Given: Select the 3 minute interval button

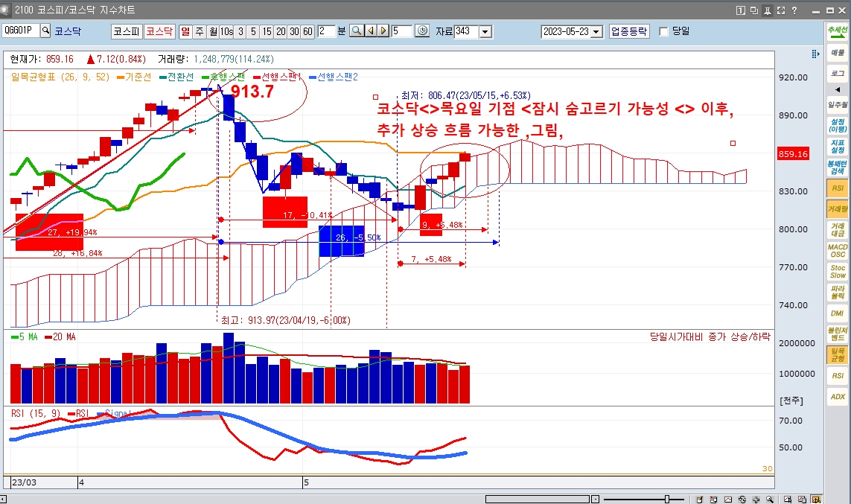Looking at the screenshot, I should point(240,31).
